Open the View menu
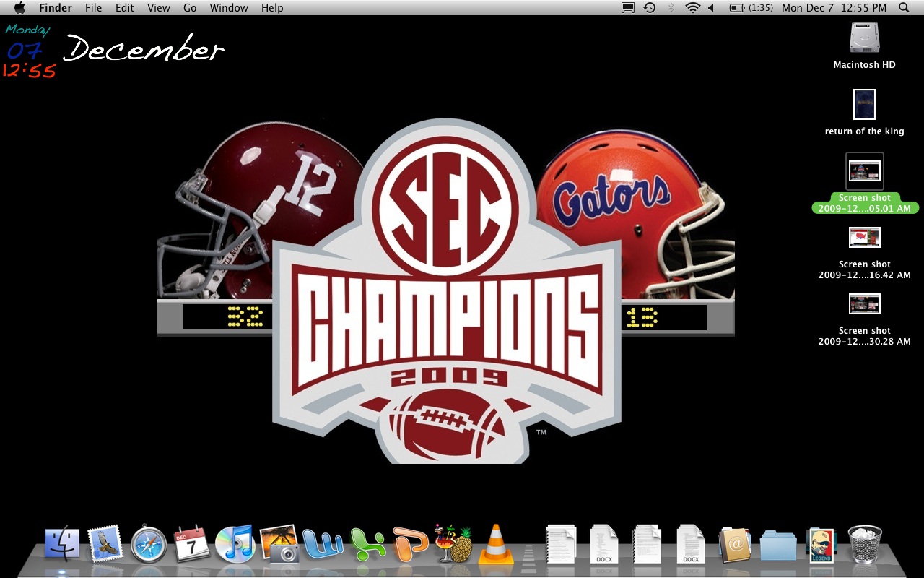The width and height of the screenshot is (924, 578). 158,8
